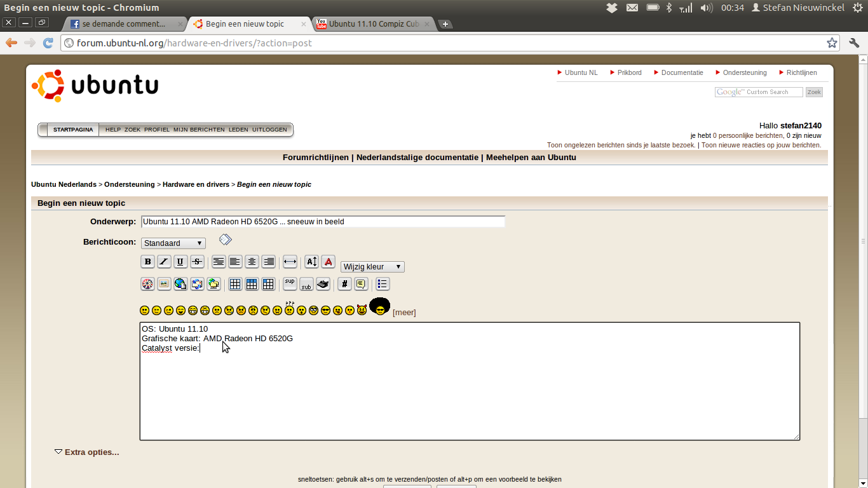
Task: Go back to the previous page
Action: 11,43
